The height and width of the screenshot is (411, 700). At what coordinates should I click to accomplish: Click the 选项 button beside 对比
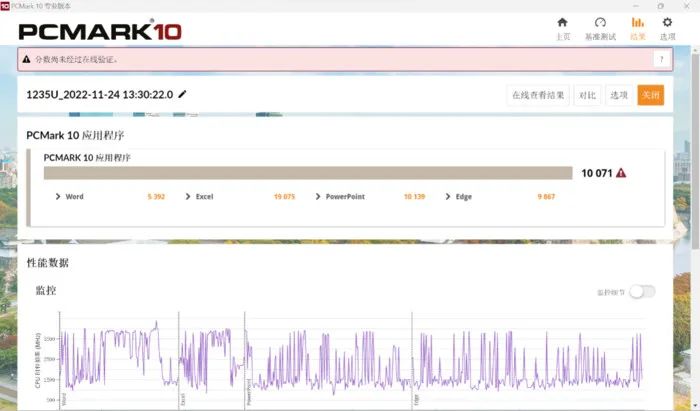619,95
